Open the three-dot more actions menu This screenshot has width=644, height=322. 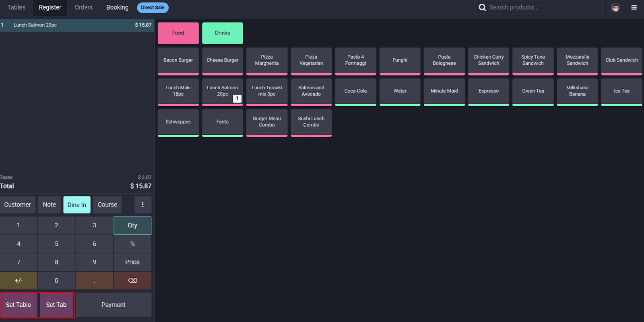tap(142, 205)
